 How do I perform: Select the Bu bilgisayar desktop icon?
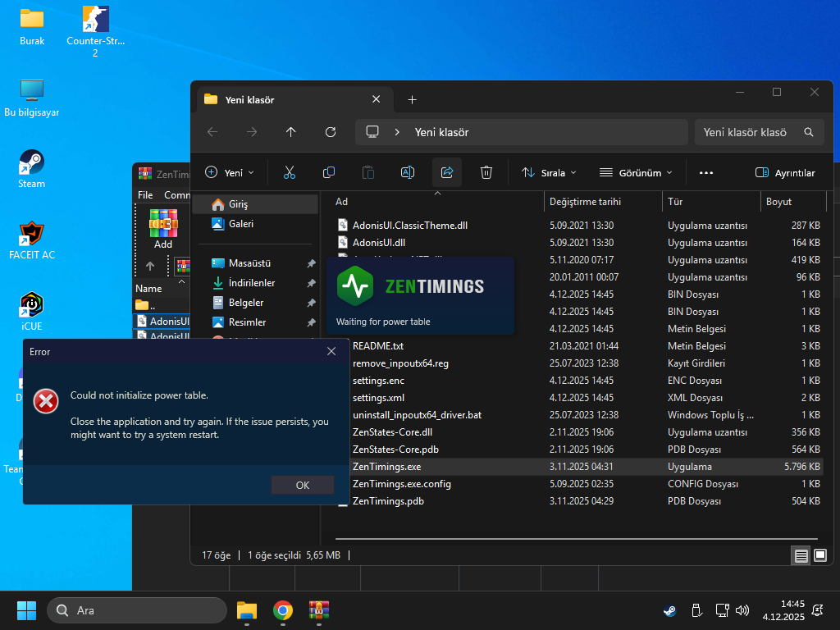pyautogui.click(x=32, y=98)
